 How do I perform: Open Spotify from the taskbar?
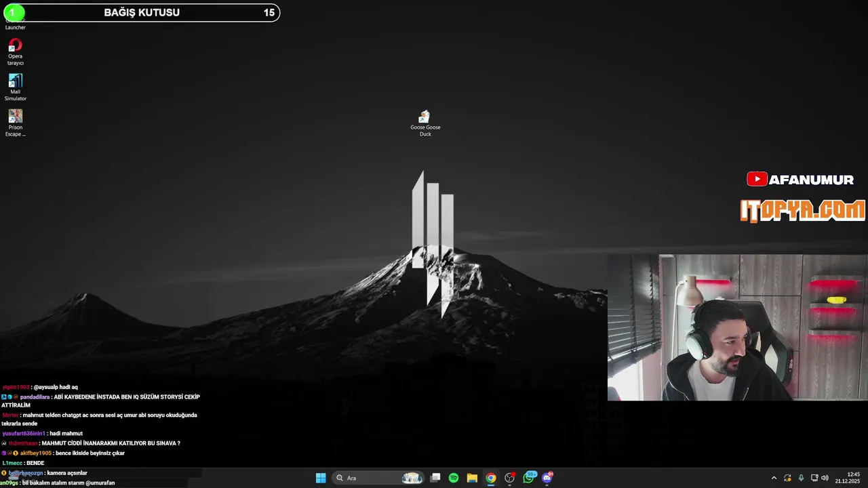click(454, 478)
